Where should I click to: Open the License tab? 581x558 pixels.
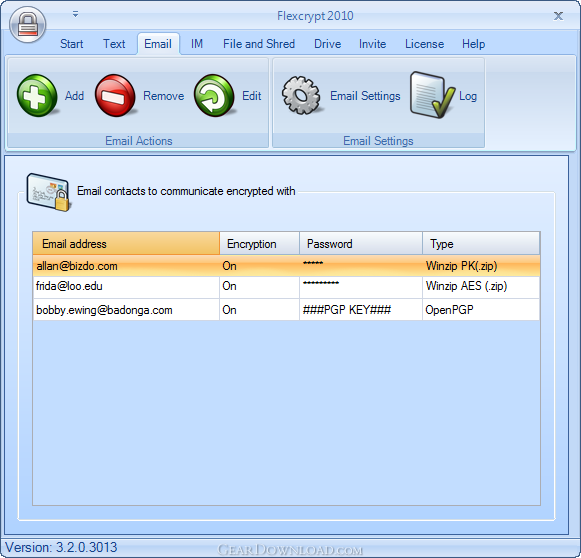(x=424, y=44)
